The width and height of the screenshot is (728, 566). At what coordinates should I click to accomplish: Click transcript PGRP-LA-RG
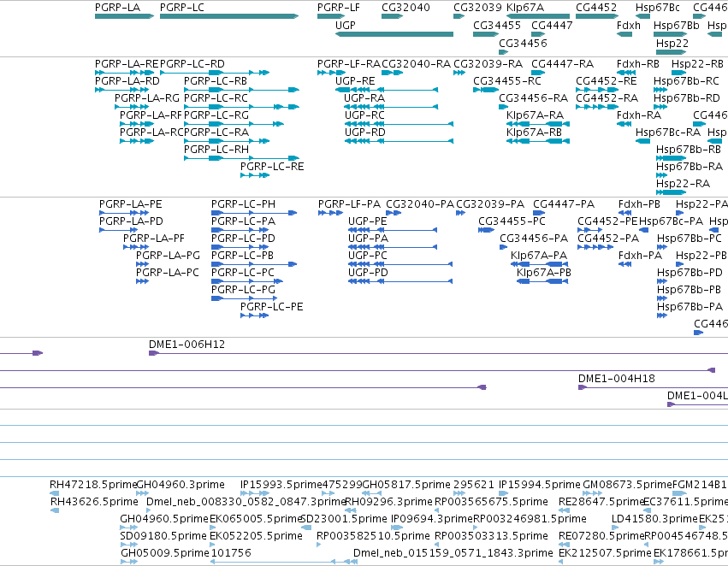147,98
